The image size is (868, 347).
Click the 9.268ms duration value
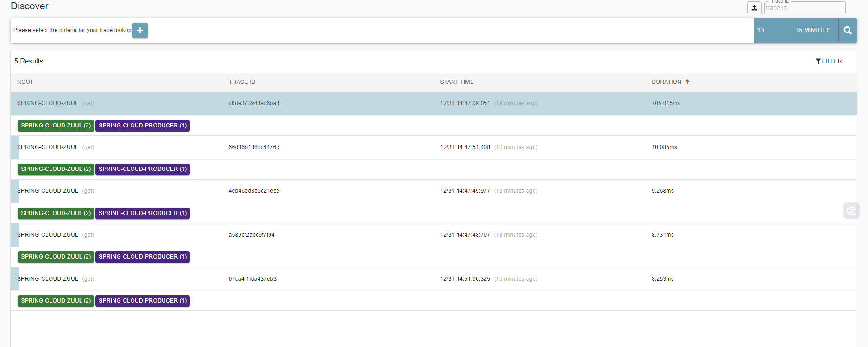662,191
